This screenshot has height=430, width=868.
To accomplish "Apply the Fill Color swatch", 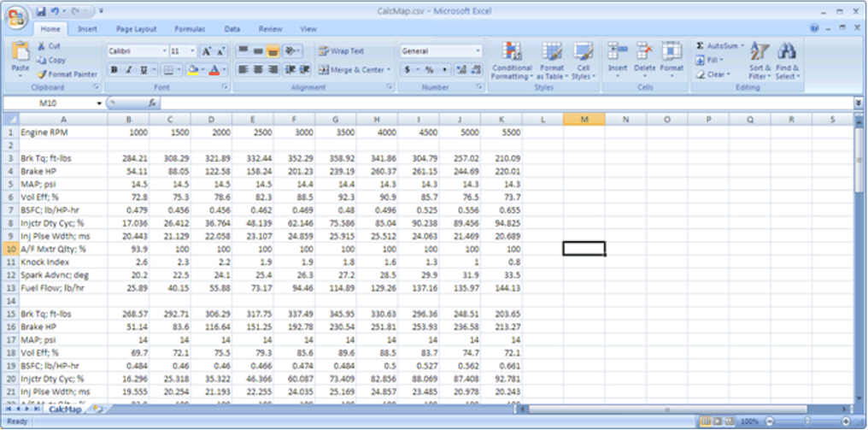I will pos(193,70).
